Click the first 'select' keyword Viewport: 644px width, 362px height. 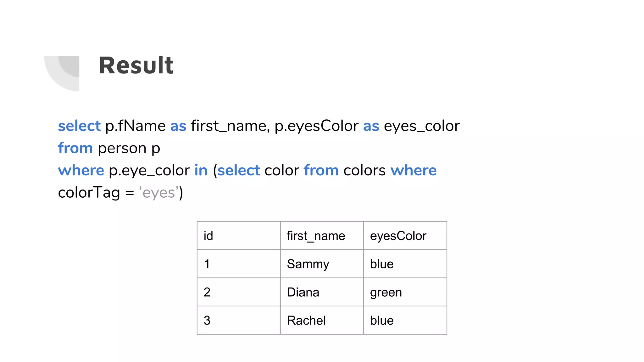[x=79, y=126]
